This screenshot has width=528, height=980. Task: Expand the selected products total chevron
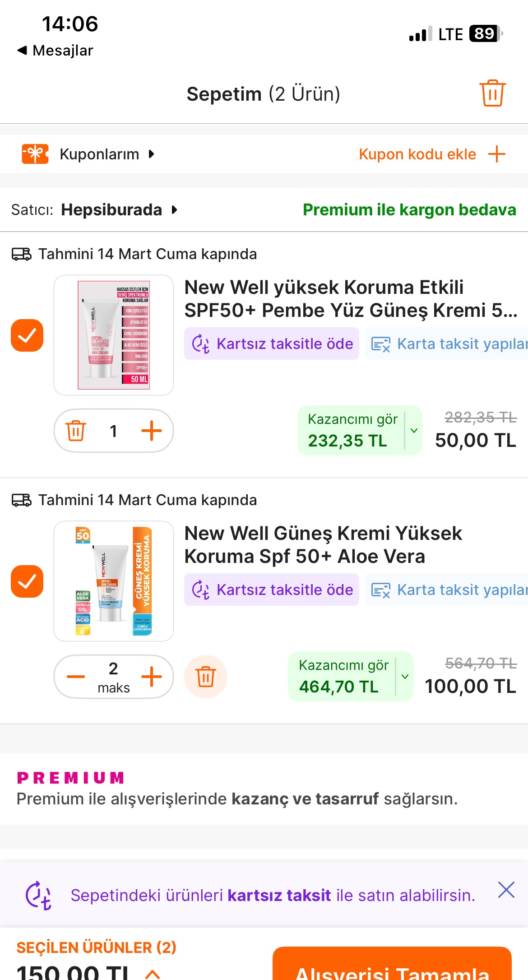pos(153,973)
